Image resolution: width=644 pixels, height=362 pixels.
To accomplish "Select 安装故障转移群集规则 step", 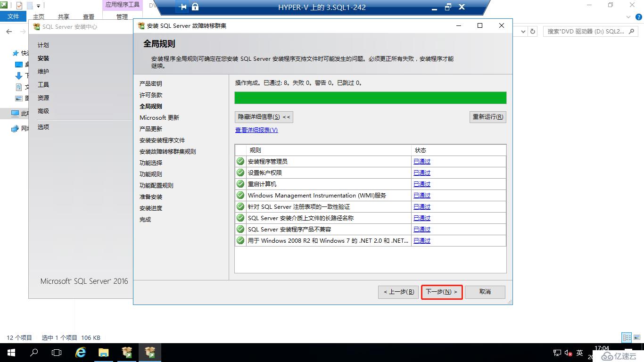I will [168, 151].
